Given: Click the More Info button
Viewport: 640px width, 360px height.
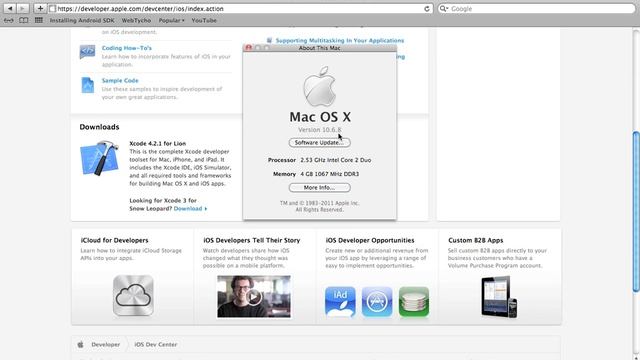Looking at the screenshot, I should click(x=320, y=187).
